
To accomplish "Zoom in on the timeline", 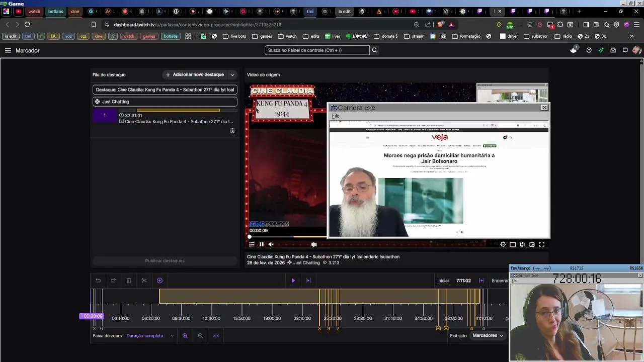I will point(185,336).
